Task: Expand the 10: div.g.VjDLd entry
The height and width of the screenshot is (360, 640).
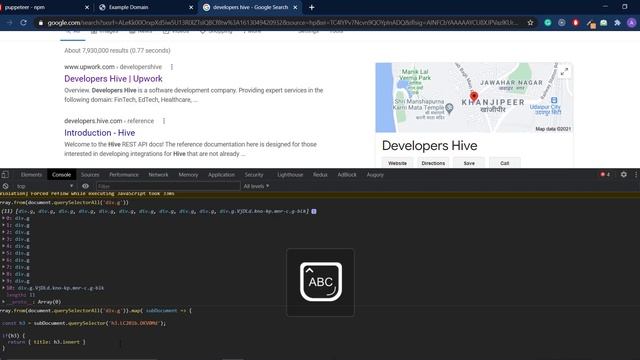Action: click(x=4, y=288)
